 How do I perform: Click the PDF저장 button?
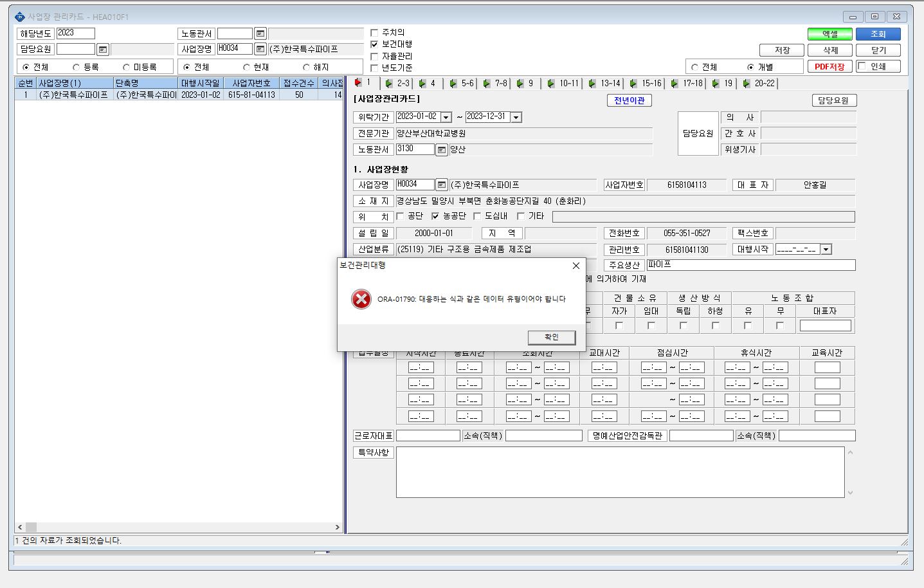click(x=829, y=66)
